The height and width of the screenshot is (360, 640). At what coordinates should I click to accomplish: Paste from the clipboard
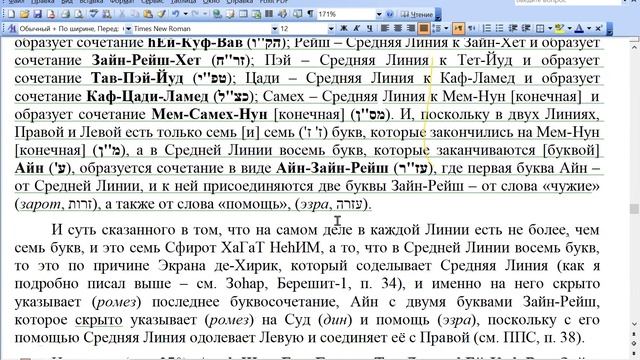pyautogui.click(x=148, y=14)
